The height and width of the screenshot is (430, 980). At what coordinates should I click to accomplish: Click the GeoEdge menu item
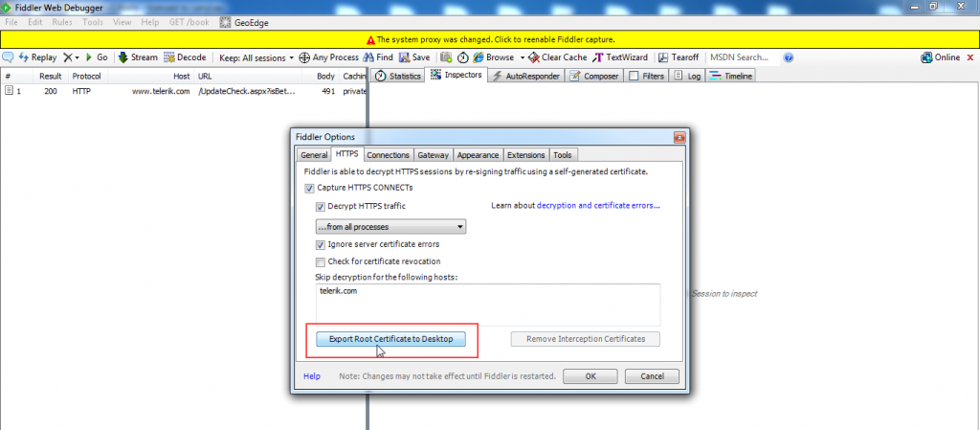(x=244, y=22)
